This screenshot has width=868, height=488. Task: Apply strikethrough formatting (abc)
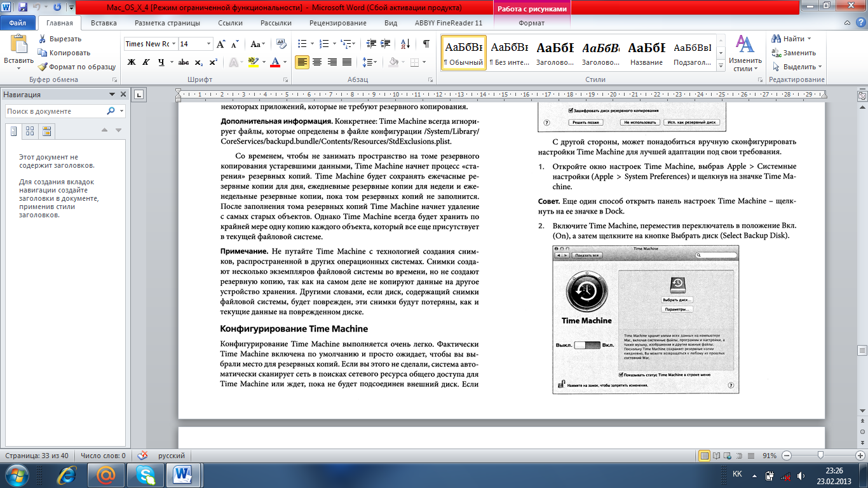click(x=184, y=62)
